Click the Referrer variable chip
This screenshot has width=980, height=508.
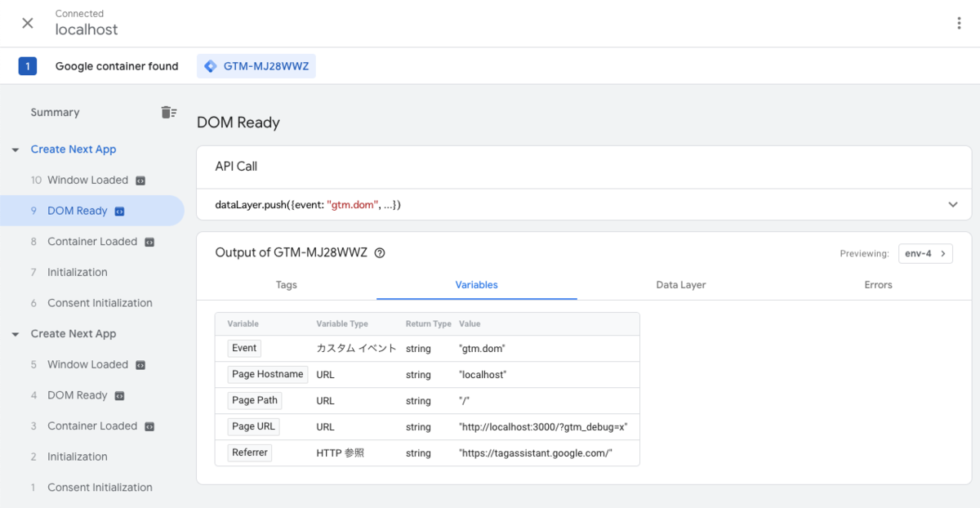tap(250, 452)
